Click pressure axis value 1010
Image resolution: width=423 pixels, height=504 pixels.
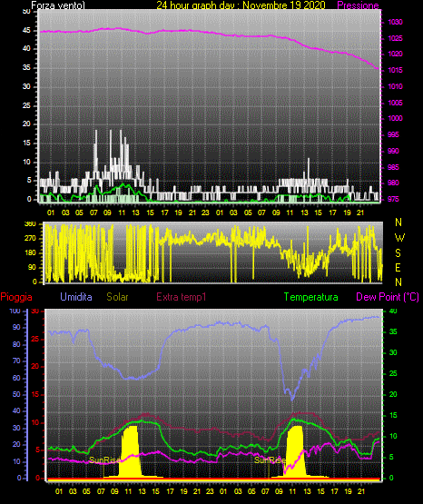395,86
